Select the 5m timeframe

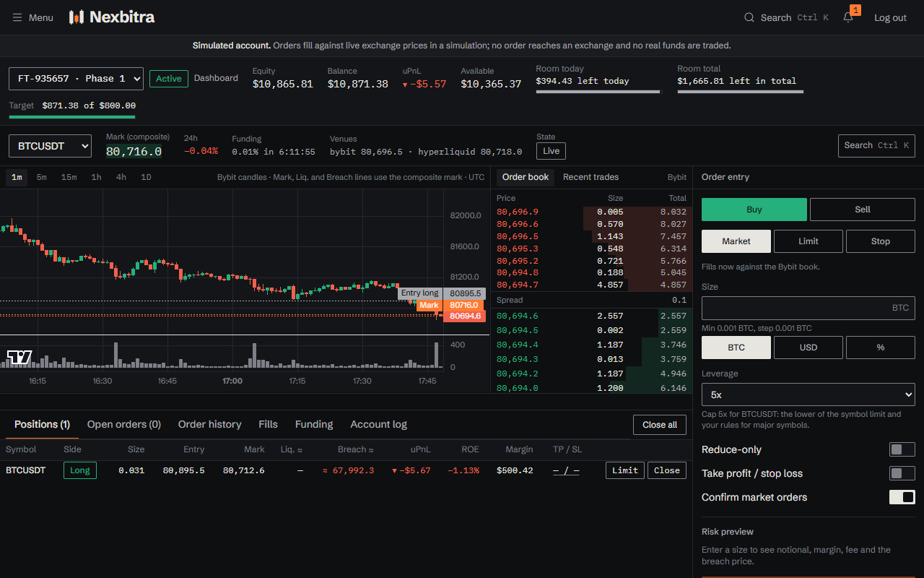[x=42, y=177]
